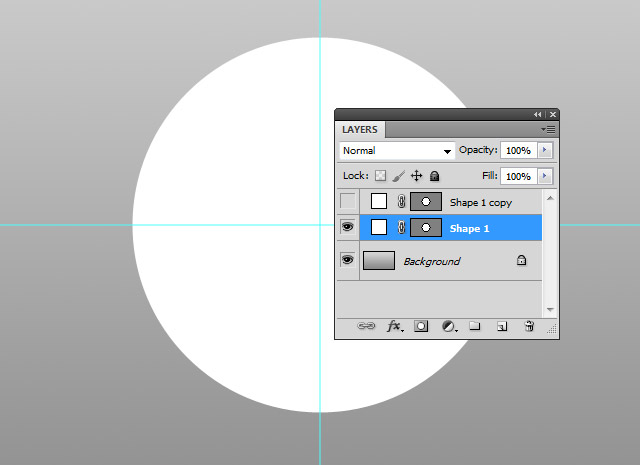Lock image pixels with brush icon
The width and height of the screenshot is (640, 465).
point(398,176)
